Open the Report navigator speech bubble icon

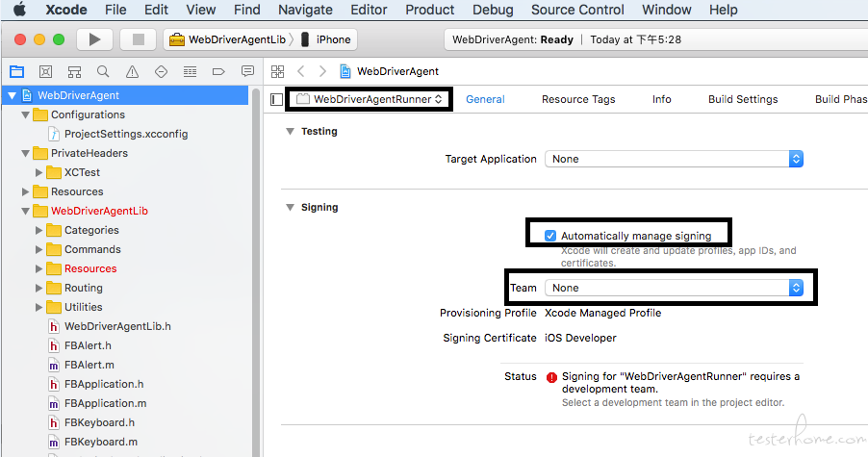pyautogui.click(x=247, y=71)
